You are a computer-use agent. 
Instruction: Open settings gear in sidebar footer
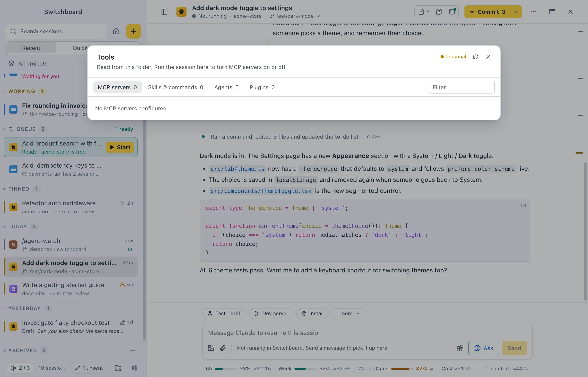click(x=135, y=368)
